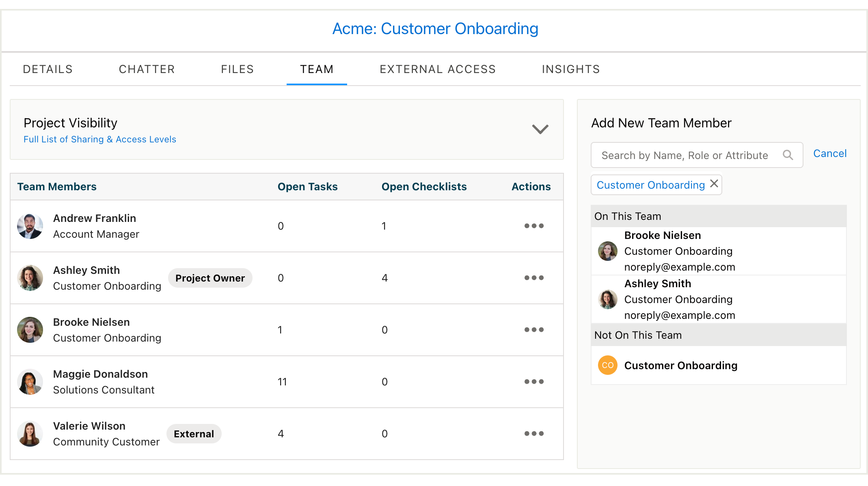Click the External badge on Valerie Wilson
868x486 pixels.
click(194, 434)
